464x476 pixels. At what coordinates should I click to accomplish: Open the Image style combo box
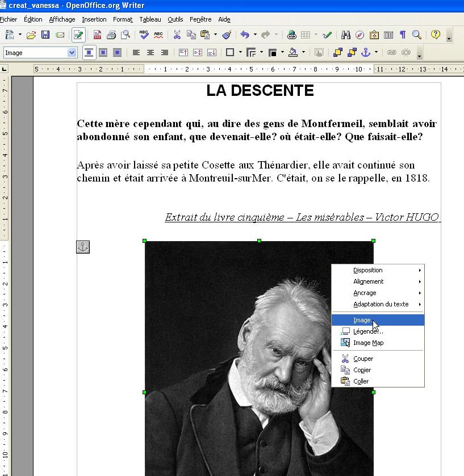pyautogui.click(x=40, y=53)
